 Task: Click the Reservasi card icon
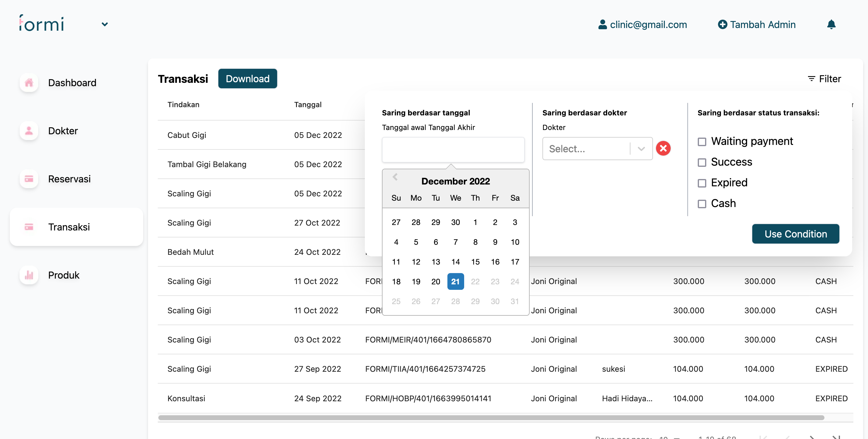pyautogui.click(x=29, y=179)
